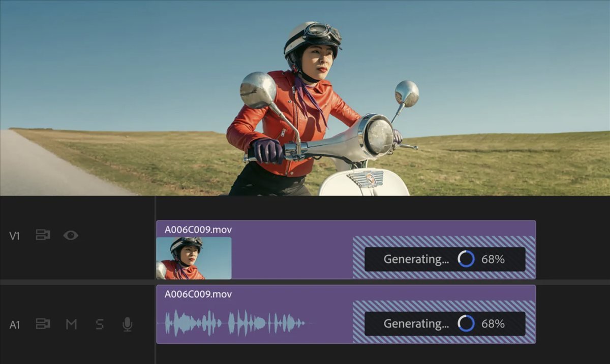Click the progress spinner on the V1 clip
This screenshot has height=364, width=610.
click(466, 259)
